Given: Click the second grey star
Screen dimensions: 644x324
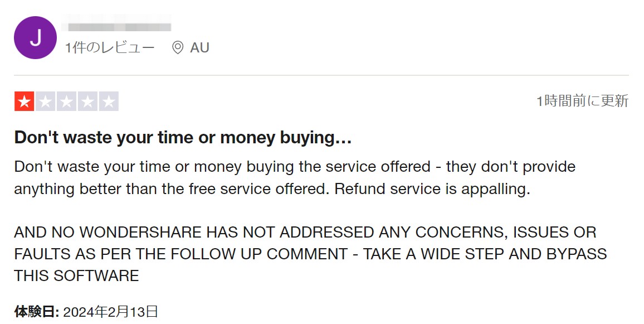Looking at the screenshot, I should click(x=46, y=101).
